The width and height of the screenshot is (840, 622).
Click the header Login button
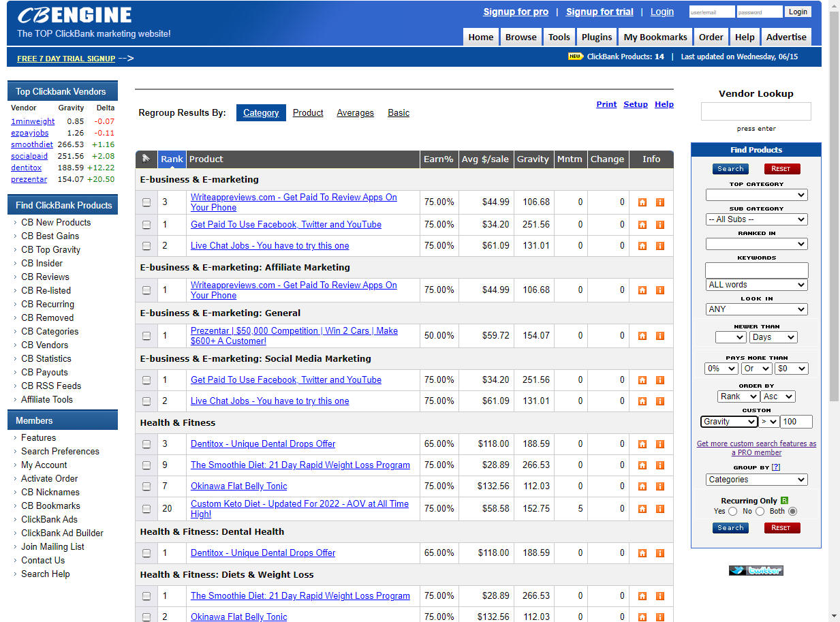pyautogui.click(x=798, y=12)
